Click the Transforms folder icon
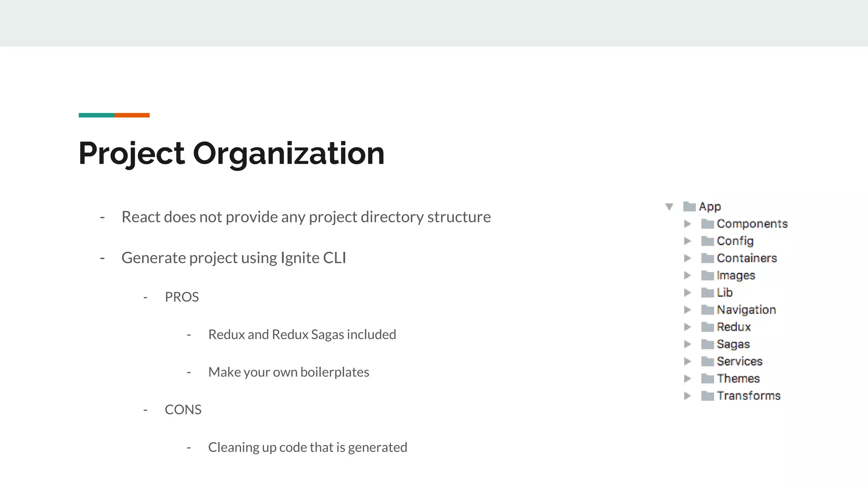The width and height of the screenshot is (868, 488). 707,396
